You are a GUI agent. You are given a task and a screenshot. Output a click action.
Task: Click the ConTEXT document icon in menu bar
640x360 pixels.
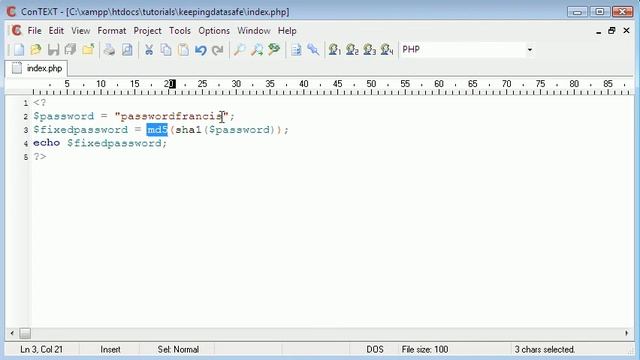[16, 31]
